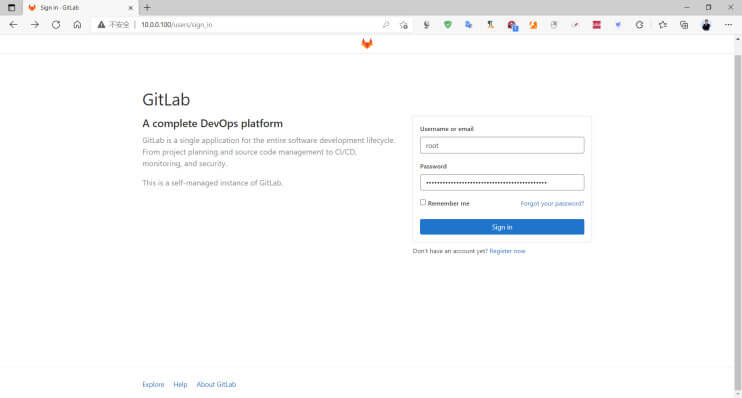Image resolution: width=742 pixels, height=398 pixels.
Task: Open the Explore footer link
Action: click(153, 384)
